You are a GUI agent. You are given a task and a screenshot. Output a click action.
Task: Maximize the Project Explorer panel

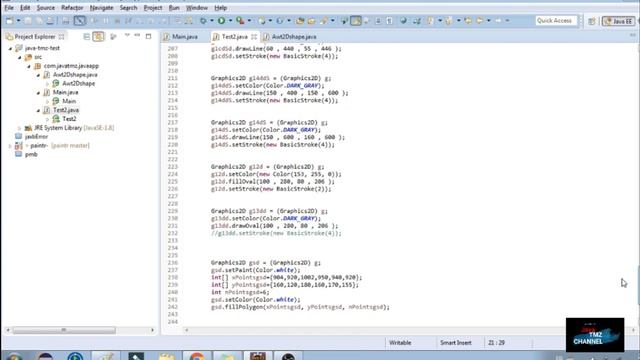click(x=149, y=36)
